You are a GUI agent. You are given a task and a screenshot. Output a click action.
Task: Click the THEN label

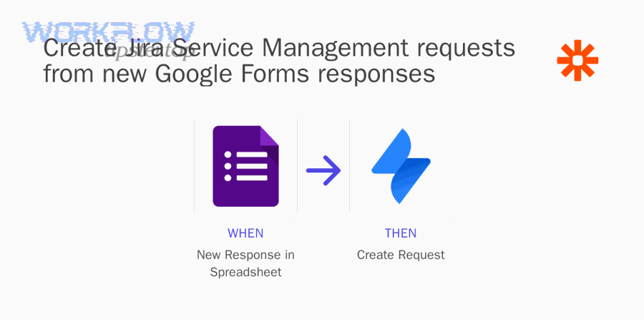pos(401,233)
